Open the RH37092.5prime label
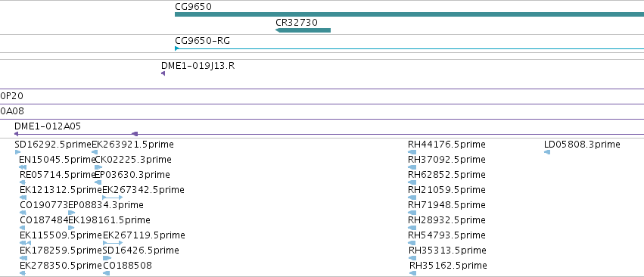This screenshot has width=644, height=277. (446, 160)
